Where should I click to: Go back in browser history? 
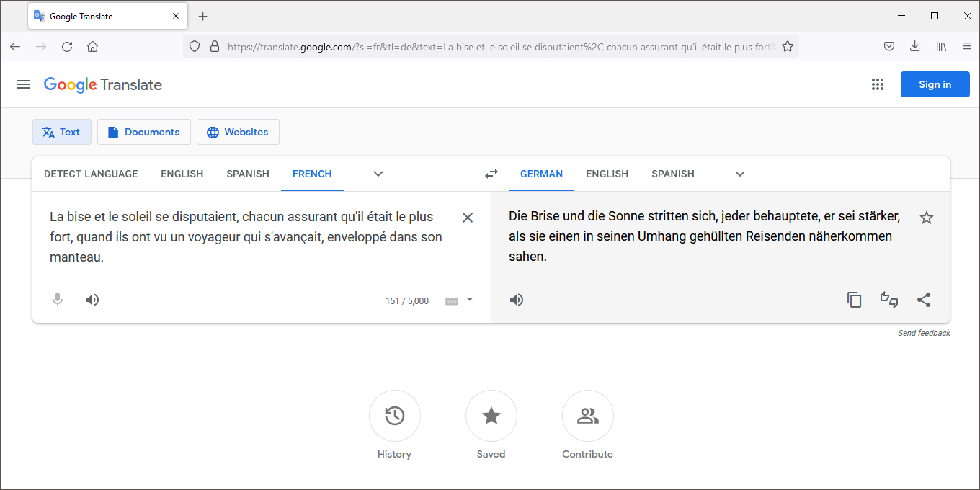[x=15, y=46]
